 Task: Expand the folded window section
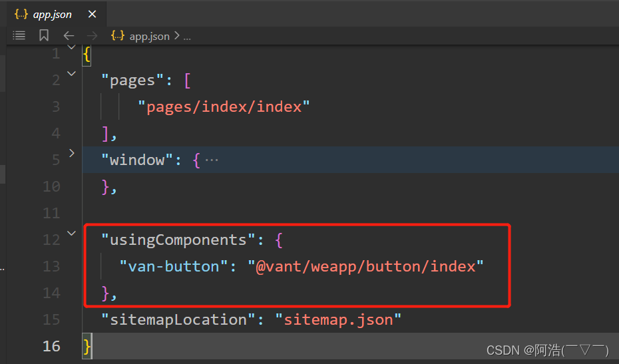click(x=72, y=154)
